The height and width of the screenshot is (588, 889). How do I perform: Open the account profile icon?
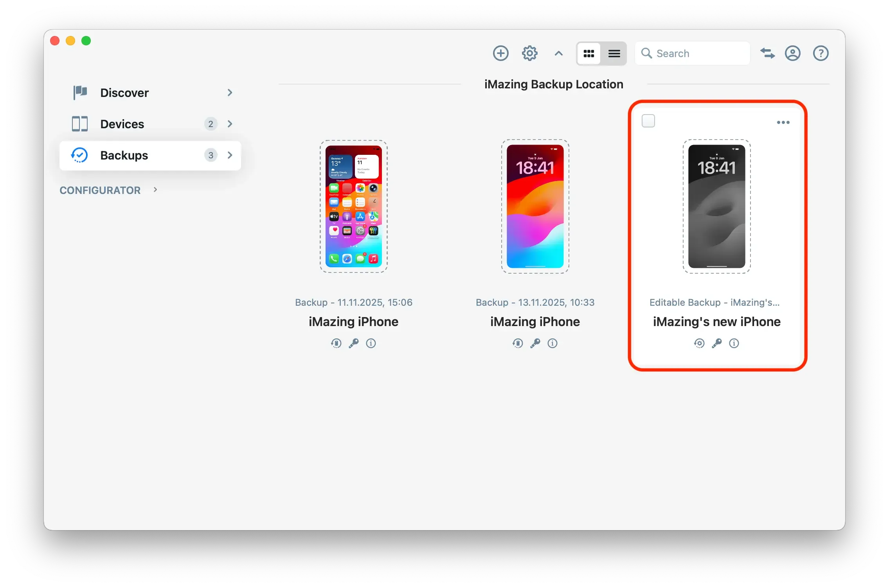(793, 53)
